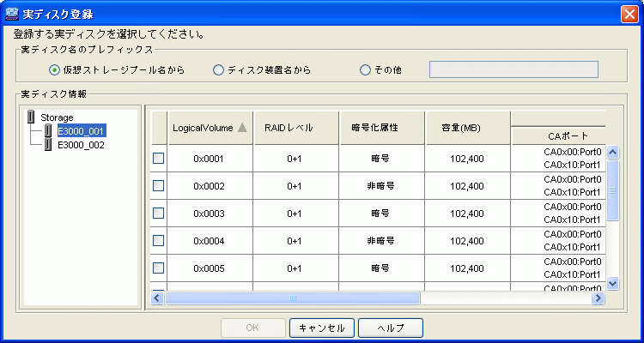Click 暗号 attribute in row 0x0003
644x343 pixels.
(380, 213)
